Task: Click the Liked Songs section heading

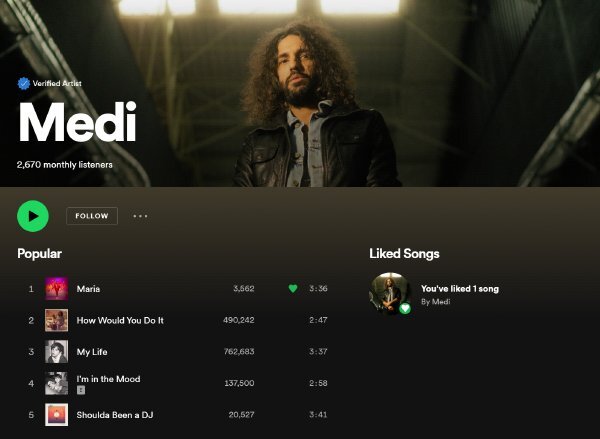Action: click(404, 254)
